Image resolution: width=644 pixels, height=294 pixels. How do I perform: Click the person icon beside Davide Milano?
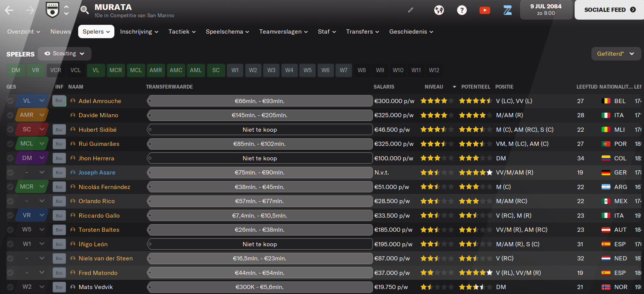[x=73, y=115]
